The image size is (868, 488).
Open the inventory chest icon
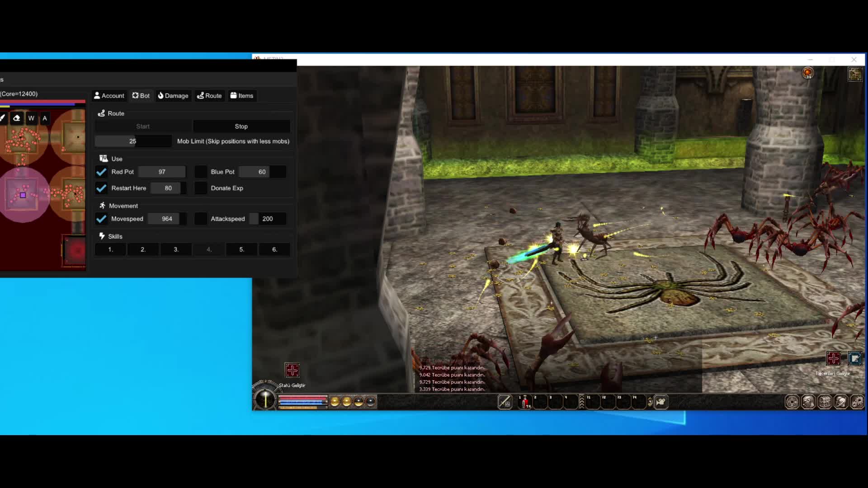825,402
